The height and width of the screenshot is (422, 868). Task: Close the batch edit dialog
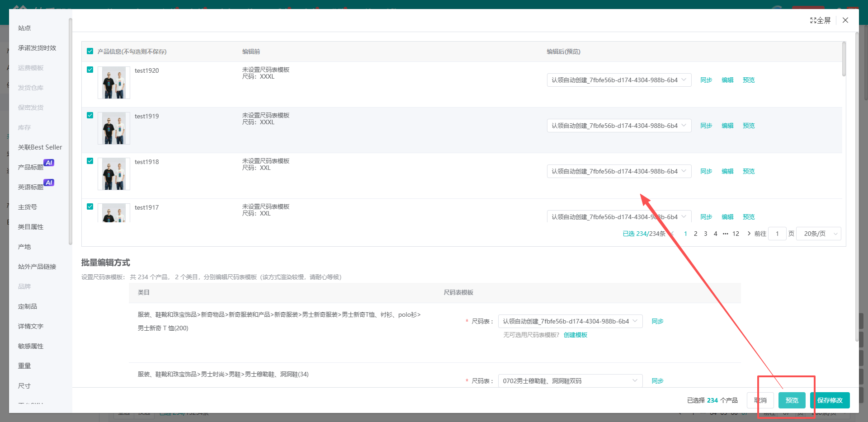845,20
